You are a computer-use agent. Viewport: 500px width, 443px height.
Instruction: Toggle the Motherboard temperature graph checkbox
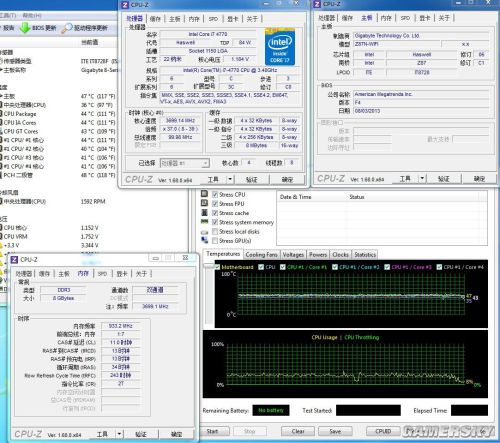tap(218, 267)
